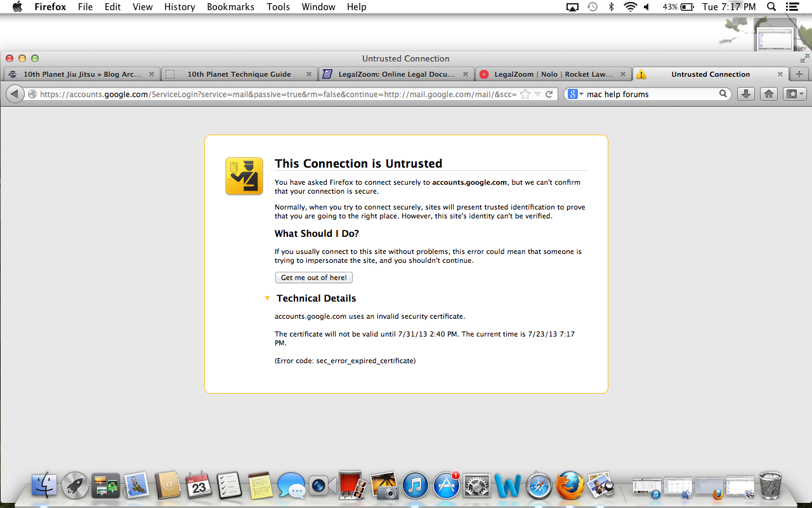812x508 pixels.
Task: Switch to the LegalZoom: Online Legal Documents tab
Action: [x=396, y=74]
